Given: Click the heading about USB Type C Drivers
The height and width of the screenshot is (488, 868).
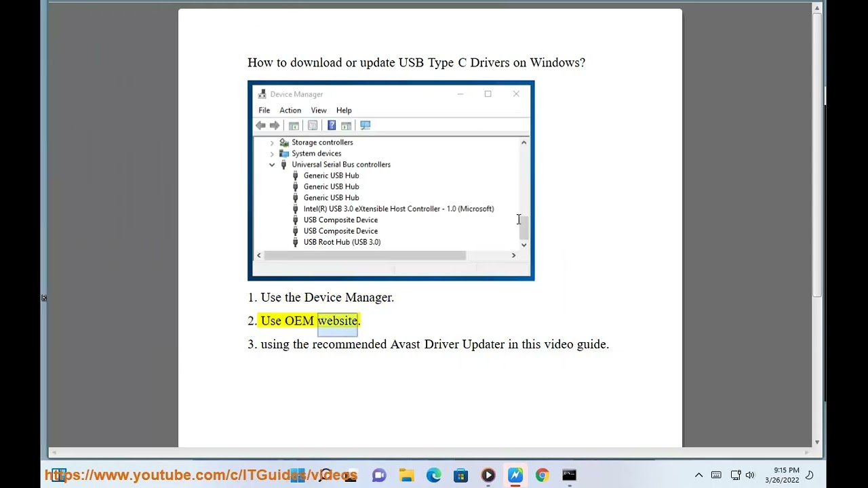Looking at the screenshot, I should pos(416,62).
